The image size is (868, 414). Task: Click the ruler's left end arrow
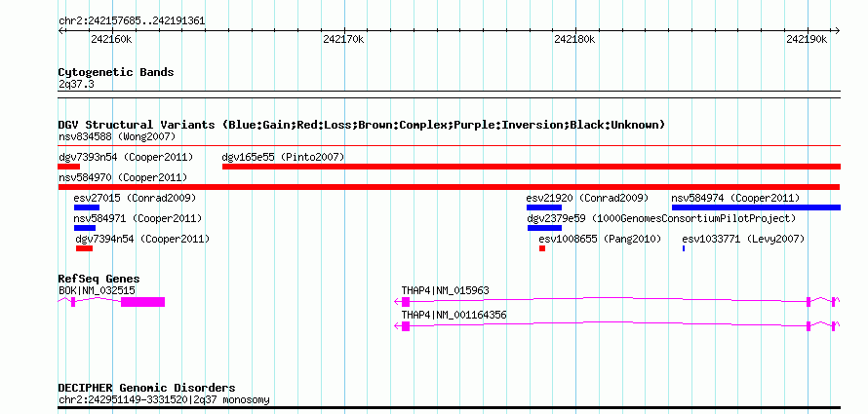(60, 30)
